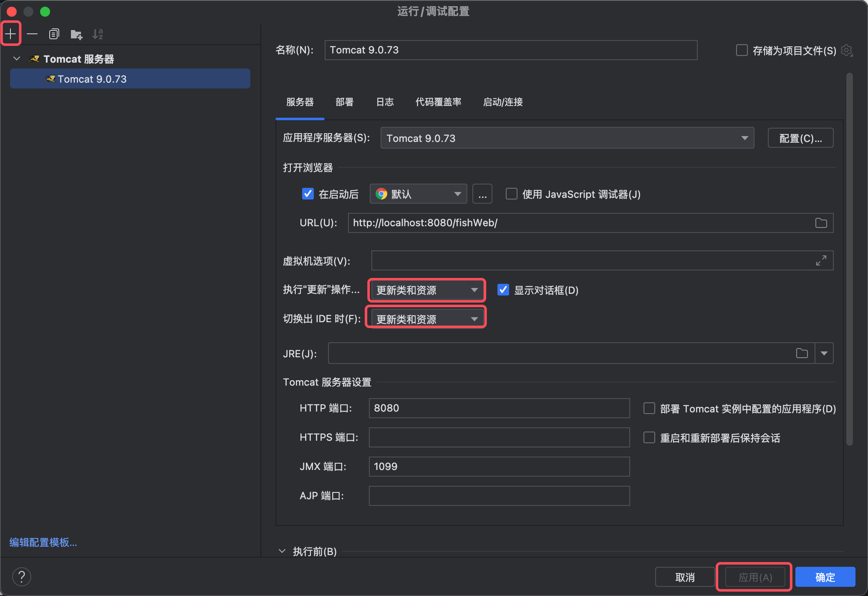Switch to the 日志 tab
The image size is (868, 596).
coord(385,102)
